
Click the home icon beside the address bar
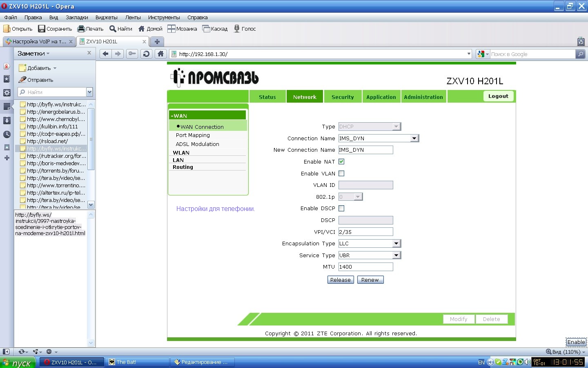[x=161, y=54]
